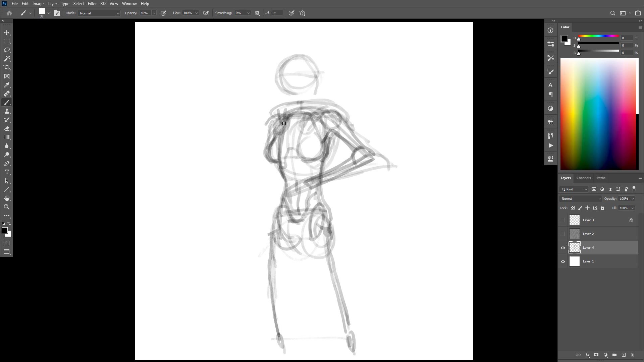Viewport: 644px width, 362px height.
Task: Activate the Zoom tool
Action: [x=7, y=207]
